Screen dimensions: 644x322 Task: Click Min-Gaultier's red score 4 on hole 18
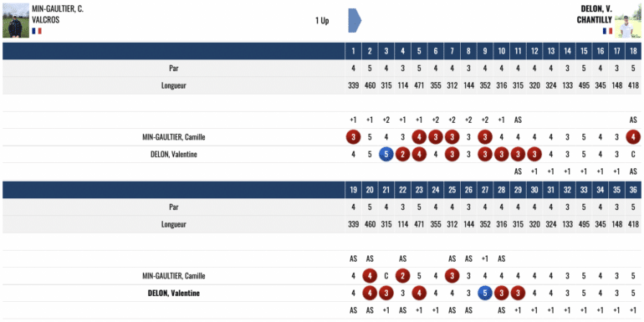point(633,137)
